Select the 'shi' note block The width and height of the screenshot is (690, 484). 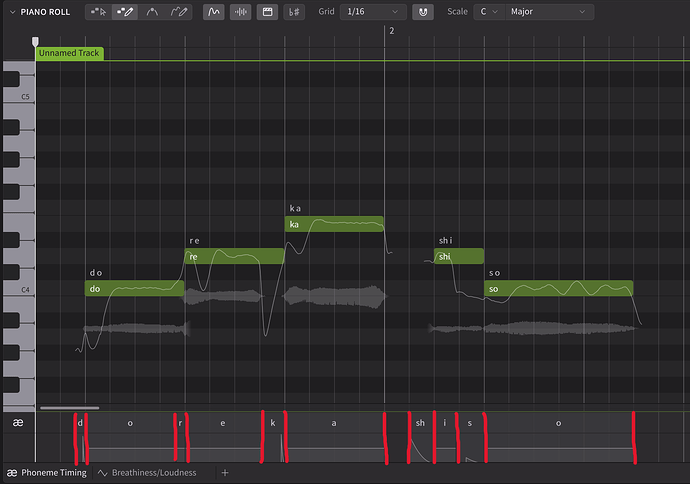coord(459,256)
